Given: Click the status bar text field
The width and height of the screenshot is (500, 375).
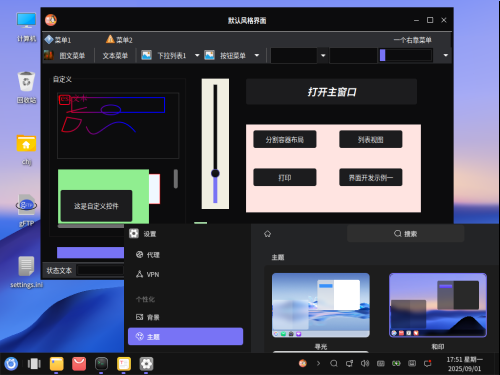Looking at the screenshot, I should pos(100,270).
